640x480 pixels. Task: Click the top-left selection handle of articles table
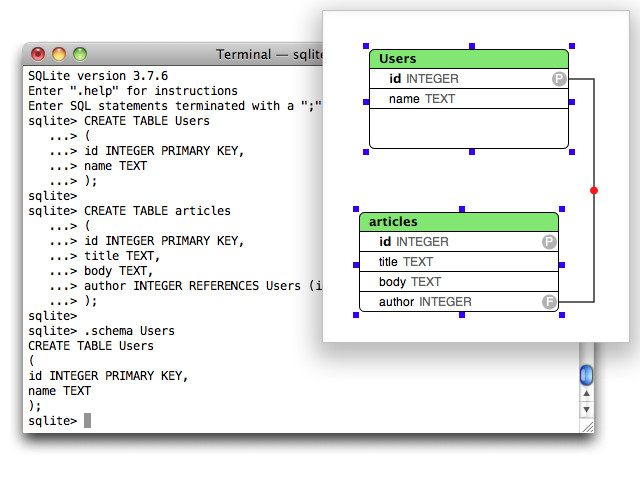(356, 209)
